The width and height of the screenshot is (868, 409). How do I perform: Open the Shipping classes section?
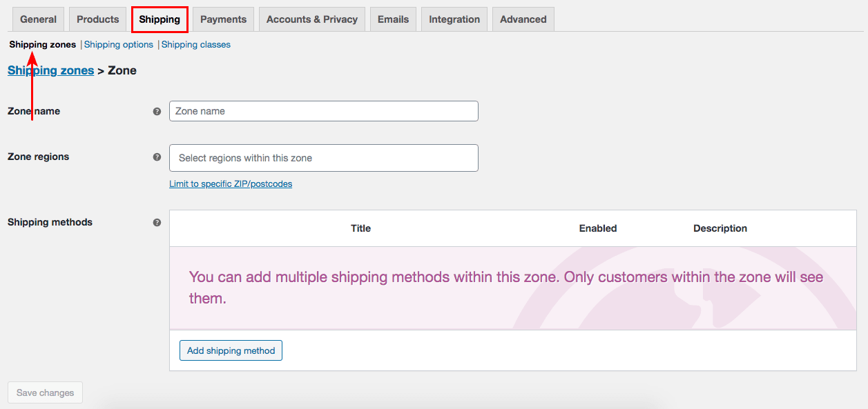[x=196, y=45]
